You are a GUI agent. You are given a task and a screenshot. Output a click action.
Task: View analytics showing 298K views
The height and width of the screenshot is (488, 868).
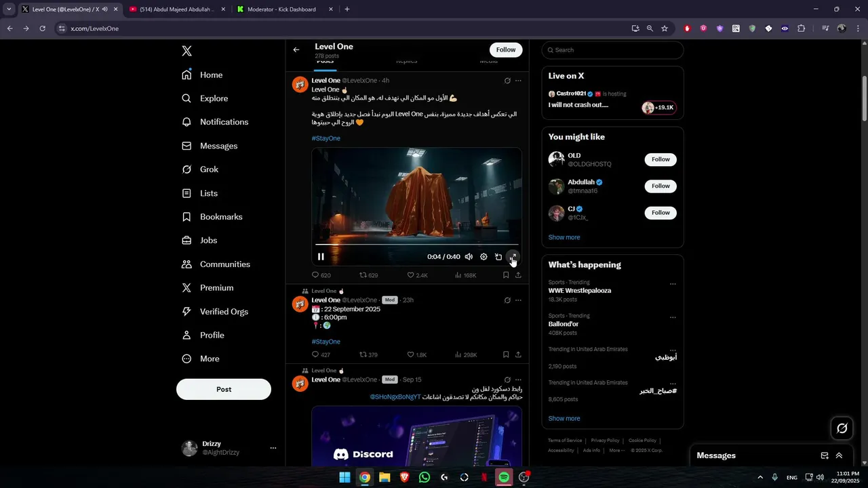[x=466, y=354]
